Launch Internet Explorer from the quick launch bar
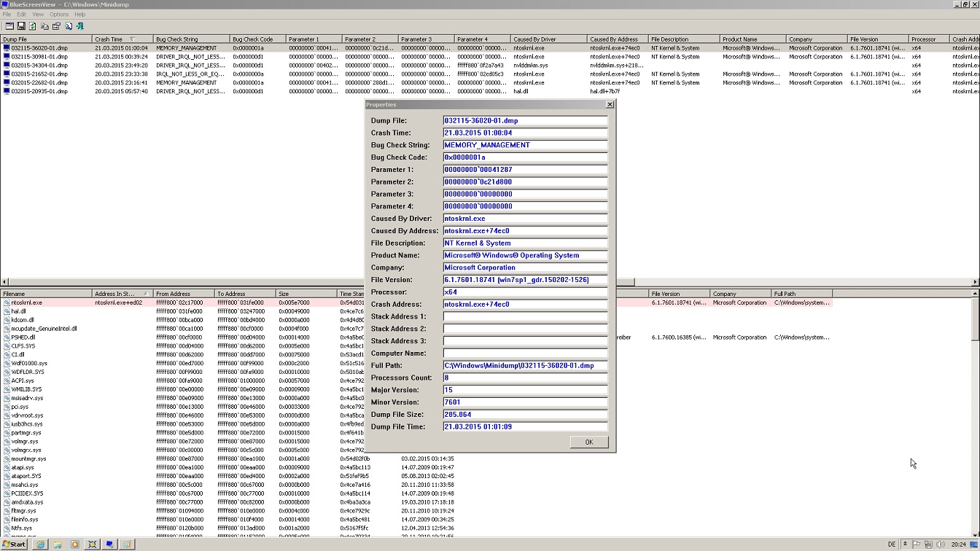The width and height of the screenshot is (980, 551). point(40,544)
